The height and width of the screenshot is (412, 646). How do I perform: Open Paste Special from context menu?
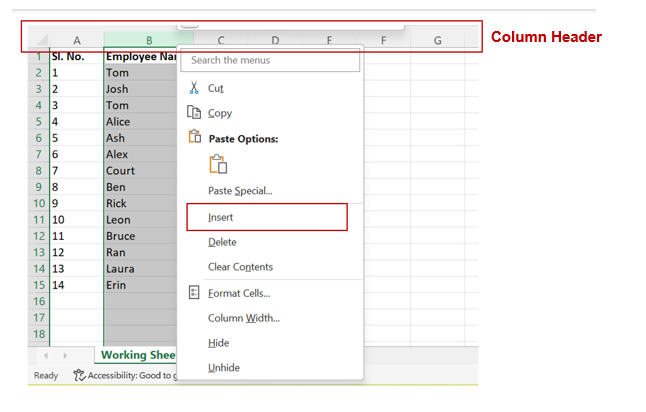(x=272, y=191)
